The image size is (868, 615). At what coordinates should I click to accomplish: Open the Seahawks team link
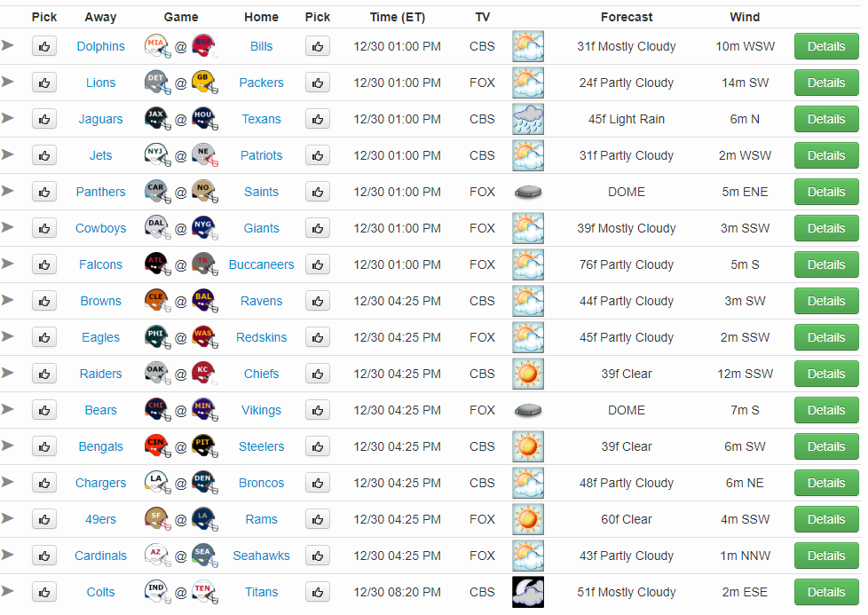point(261,556)
